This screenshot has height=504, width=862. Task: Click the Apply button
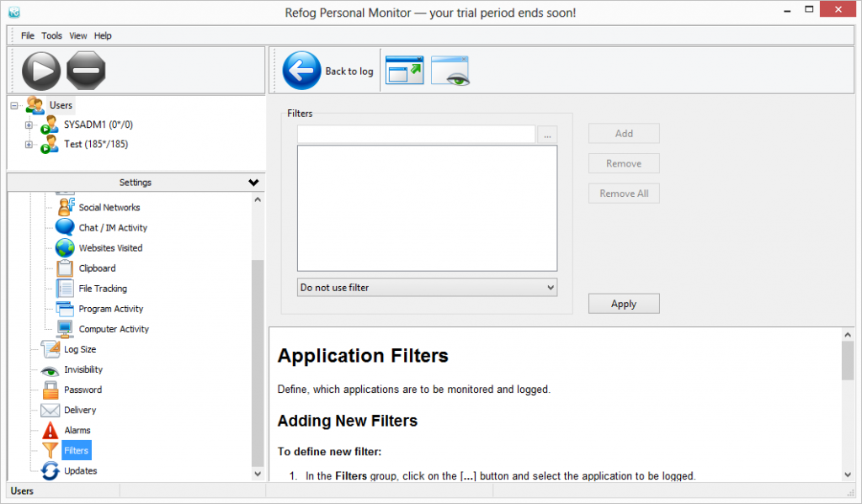click(x=623, y=304)
